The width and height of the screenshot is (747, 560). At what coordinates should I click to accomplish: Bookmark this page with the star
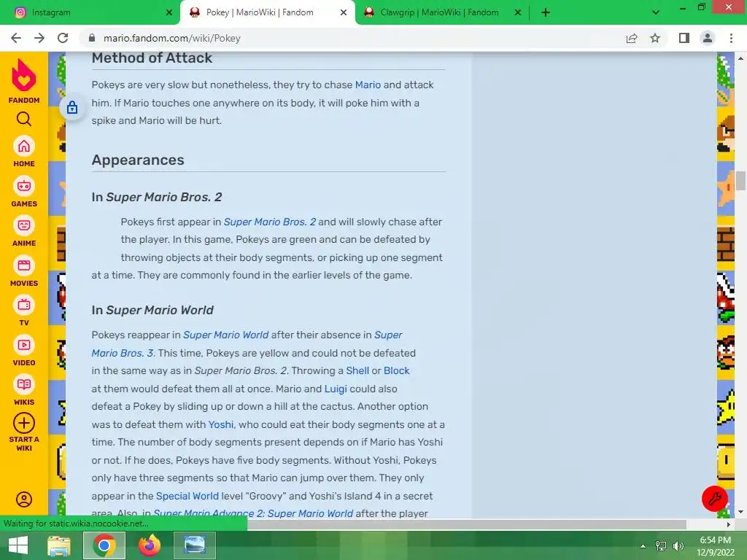pos(655,38)
